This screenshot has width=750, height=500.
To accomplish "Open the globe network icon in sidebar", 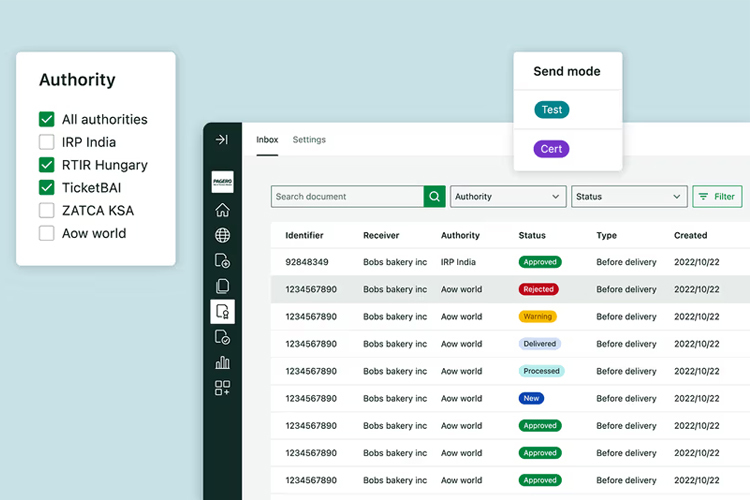I will (222, 236).
